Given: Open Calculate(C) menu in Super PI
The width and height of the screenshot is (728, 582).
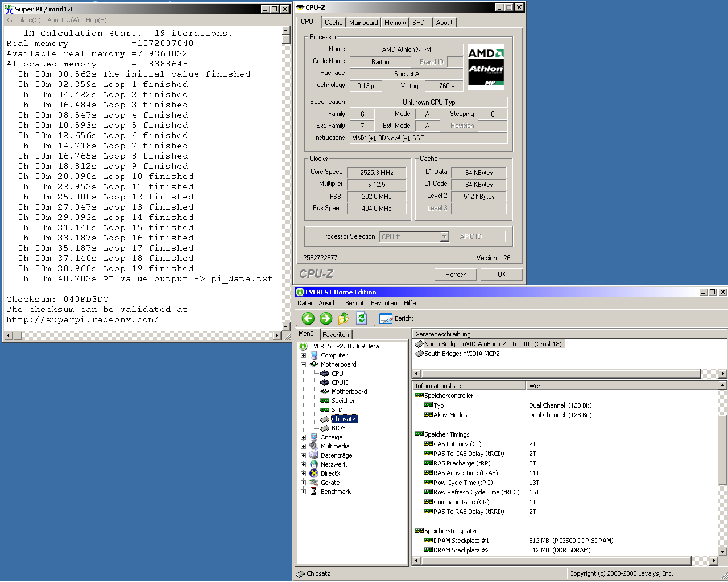Looking at the screenshot, I should (23, 20).
